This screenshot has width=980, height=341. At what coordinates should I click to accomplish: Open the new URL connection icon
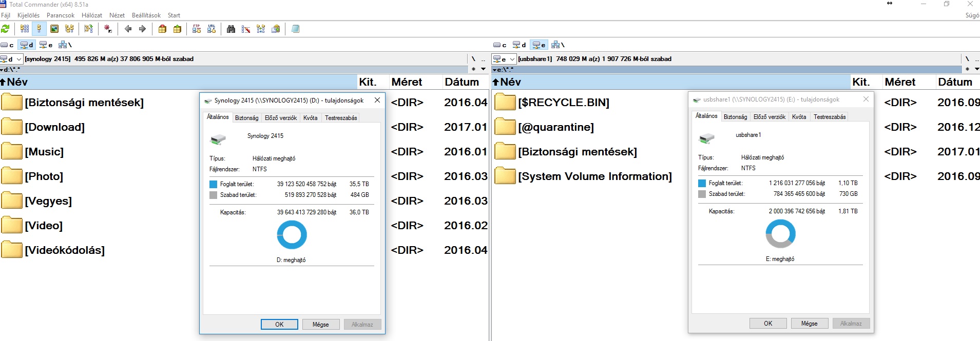[x=212, y=29]
